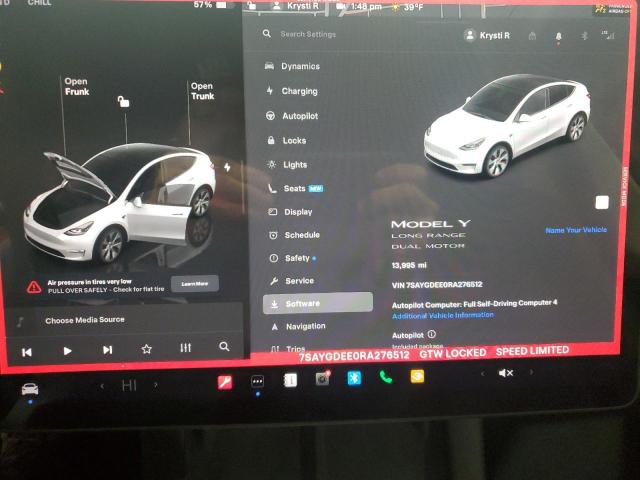Open the three-dot app launcher in dock
This screenshot has height=480, width=640.
tap(257, 382)
